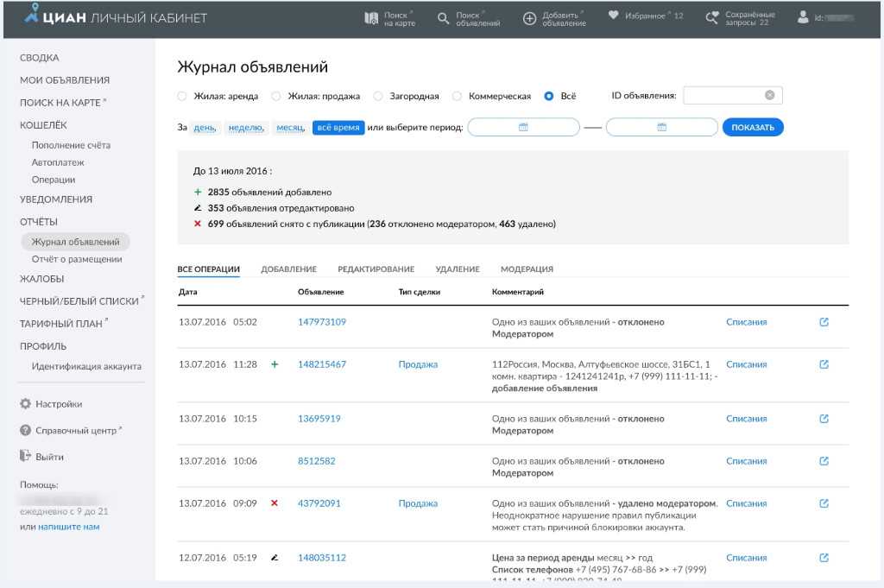Open external link icon for 148215467 row
This screenshot has width=884, height=588.
click(824, 364)
